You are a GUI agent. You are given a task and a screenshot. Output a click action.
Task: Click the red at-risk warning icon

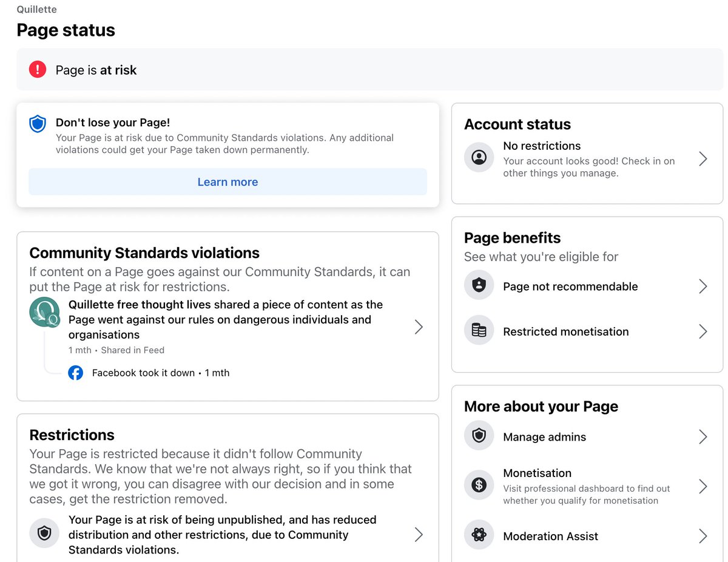(x=38, y=69)
